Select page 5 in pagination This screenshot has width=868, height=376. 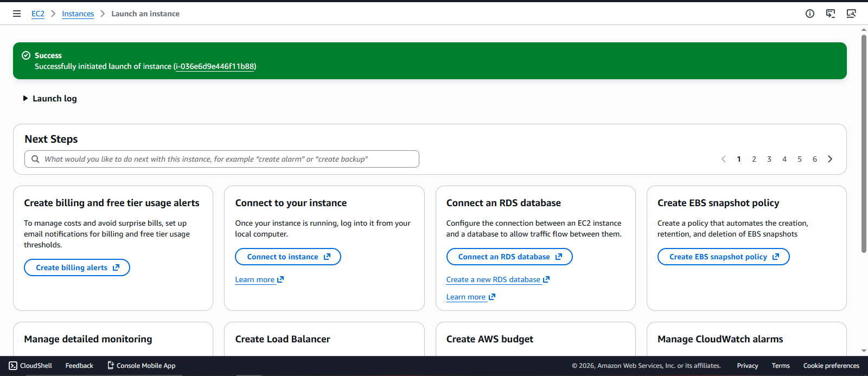coord(800,159)
